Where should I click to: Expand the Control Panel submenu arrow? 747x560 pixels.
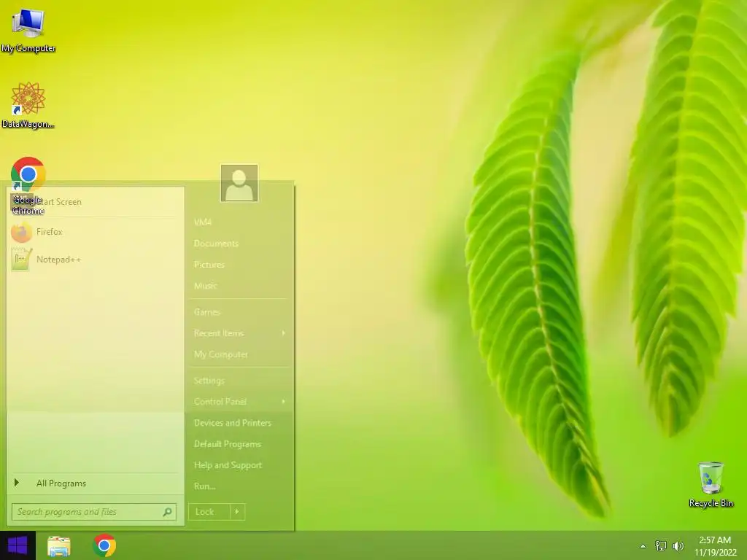point(284,402)
